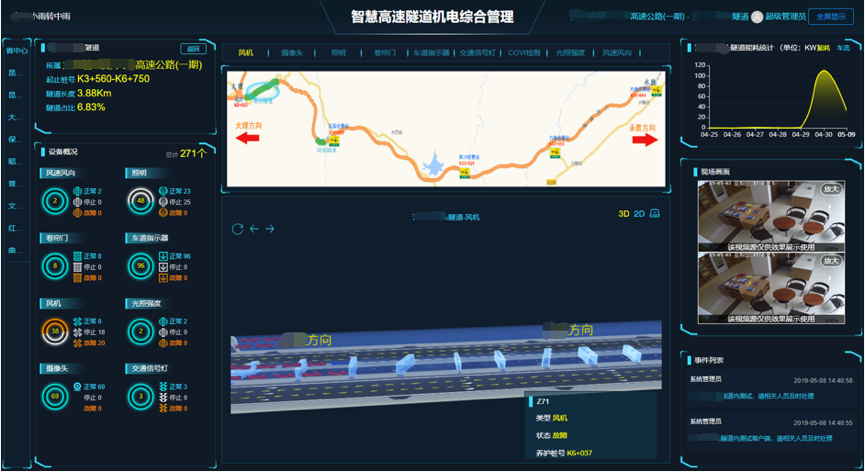The width and height of the screenshot is (865, 472).
Task: Click the 返回 button in the tunnel panel
Action: coord(192,48)
